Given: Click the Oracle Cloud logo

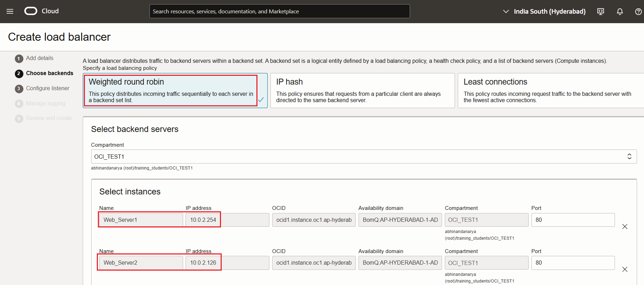Looking at the screenshot, I should pos(31,11).
